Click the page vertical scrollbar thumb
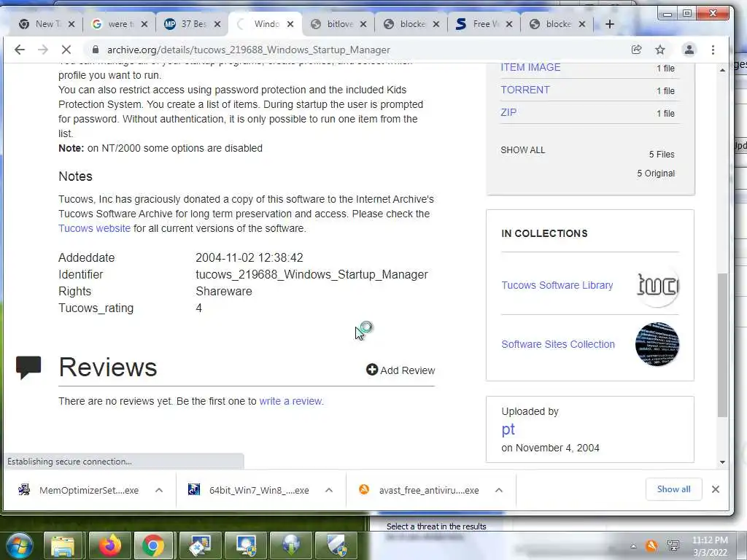 tap(722, 345)
